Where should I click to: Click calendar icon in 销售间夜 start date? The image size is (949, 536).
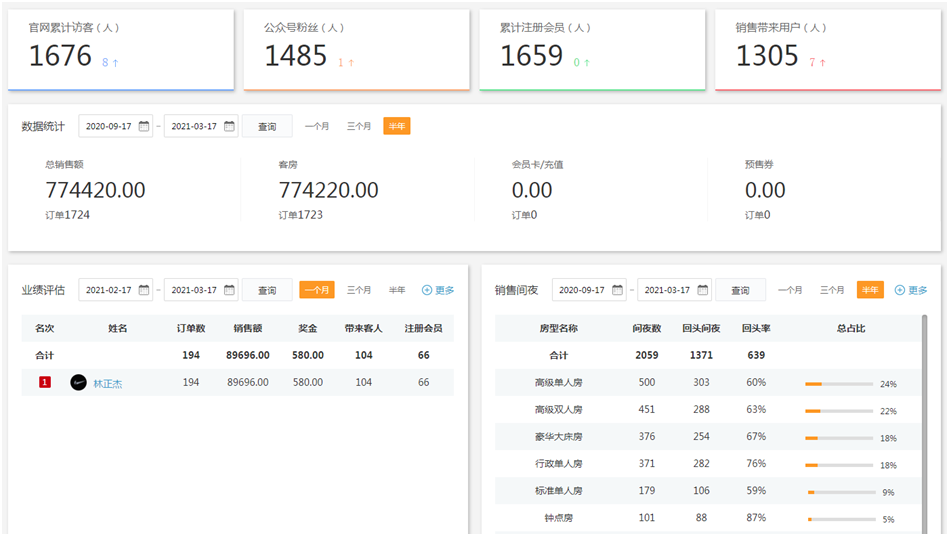click(x=617, y=290)
